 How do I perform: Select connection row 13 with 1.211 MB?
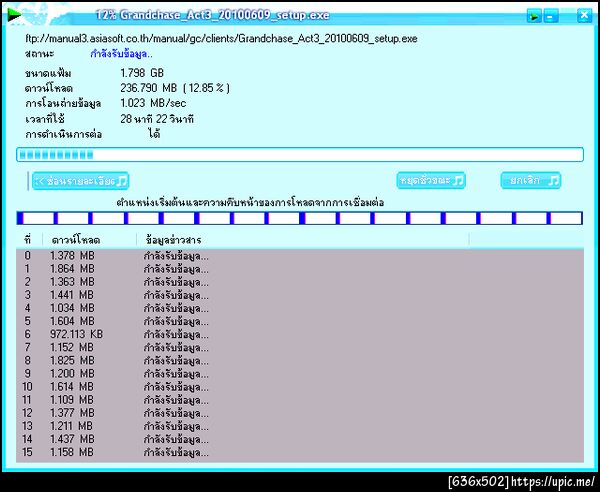pyautogui.click(x=300, y=426)
